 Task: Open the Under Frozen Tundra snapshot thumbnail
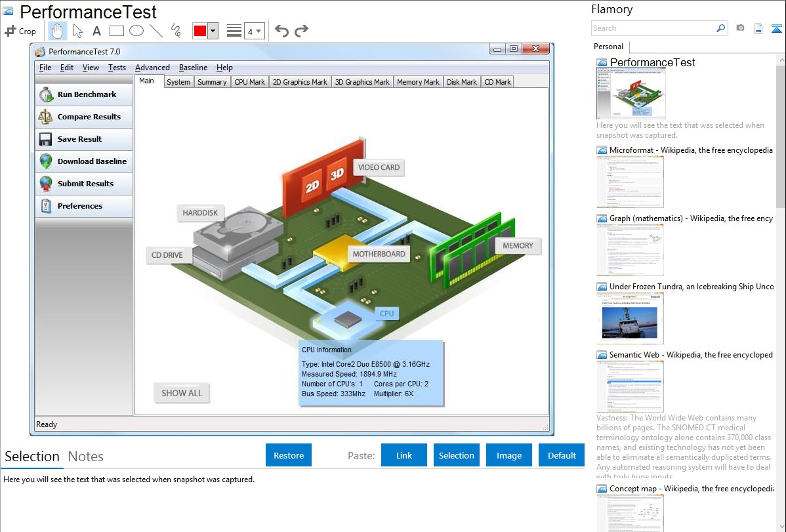click(630, 318)
